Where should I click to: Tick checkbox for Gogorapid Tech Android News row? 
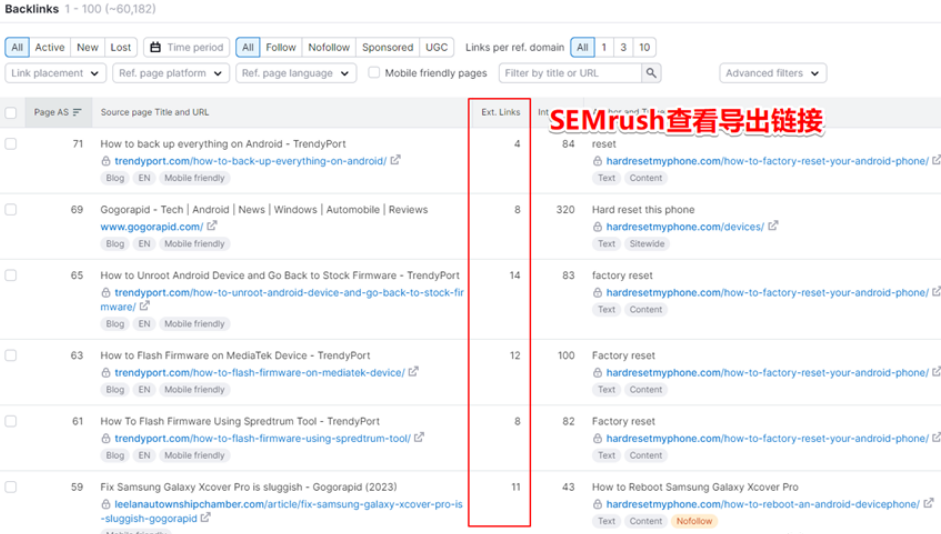pyautogui.click(x=11, y=209)
